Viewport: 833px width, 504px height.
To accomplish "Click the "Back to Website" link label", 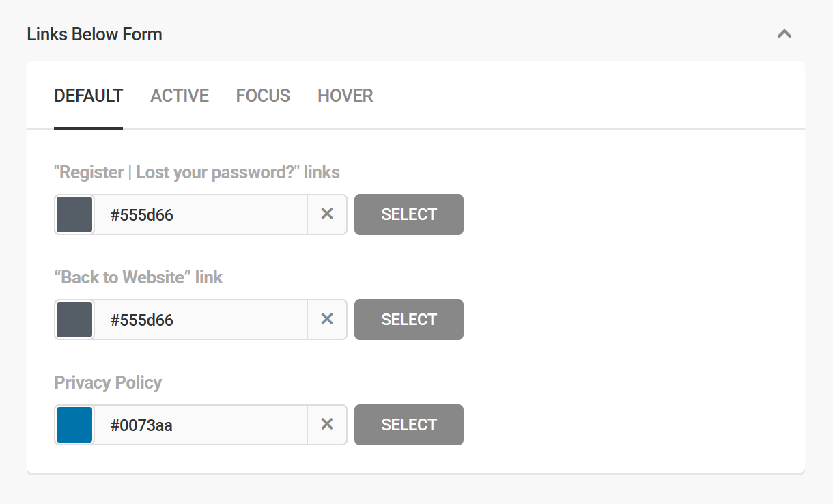I will click(x=139, y=277).
